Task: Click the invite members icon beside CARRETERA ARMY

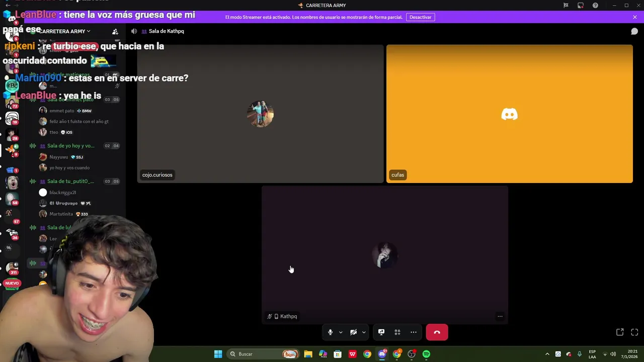Action: coord(115,31)
